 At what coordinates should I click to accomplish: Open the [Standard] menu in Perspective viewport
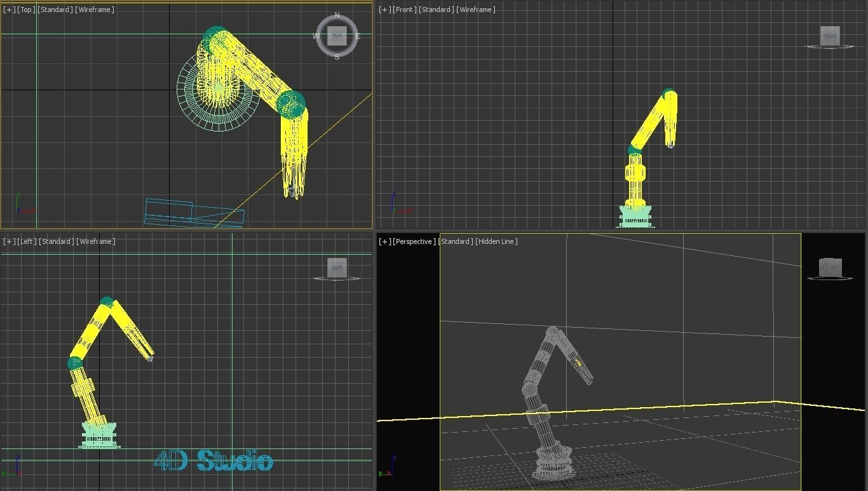pos(456,241)
